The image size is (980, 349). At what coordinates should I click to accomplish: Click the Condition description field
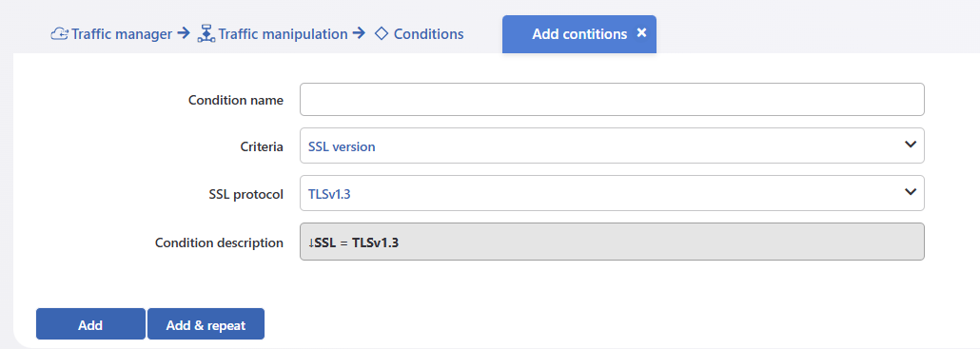(612, 242)
